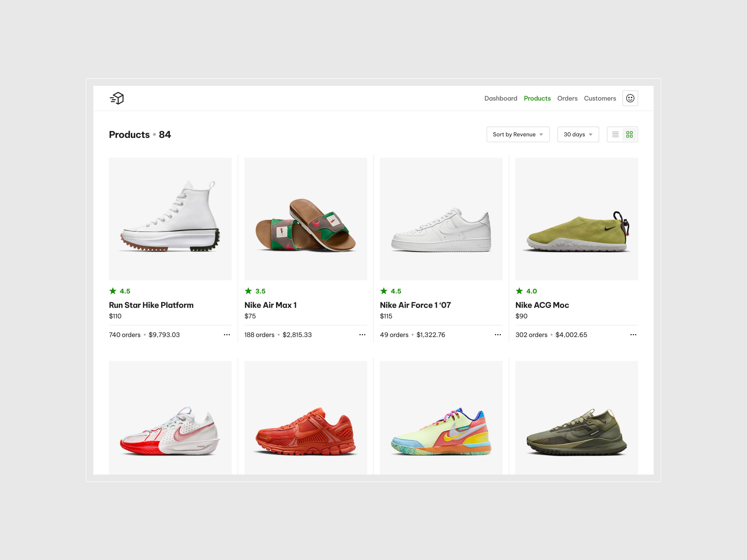
Task: Open the Products tab
Action: click(x=537, y=98)
